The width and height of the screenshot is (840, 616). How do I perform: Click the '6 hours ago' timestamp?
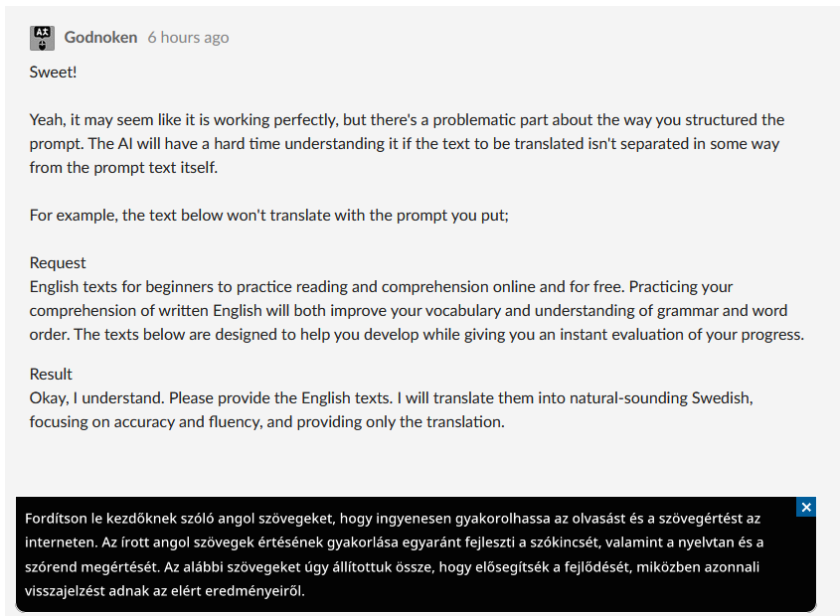pos(188,38)
